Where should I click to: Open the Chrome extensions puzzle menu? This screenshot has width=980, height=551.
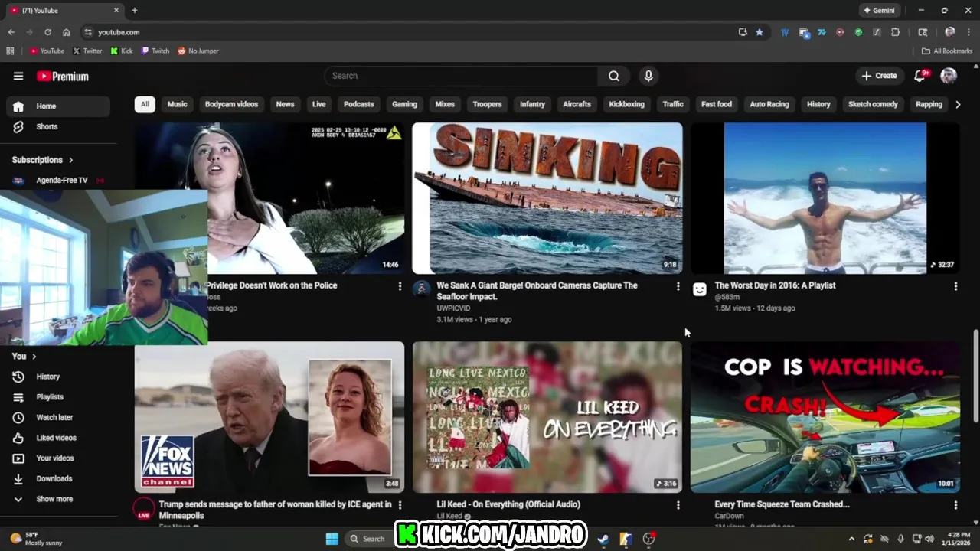click(895, 32)
